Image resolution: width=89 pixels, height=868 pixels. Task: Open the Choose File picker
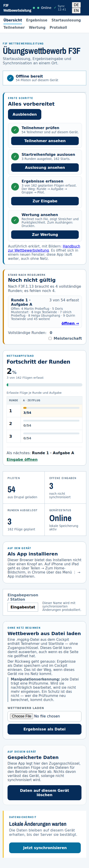pyautogui.click(x=22, y=716)
